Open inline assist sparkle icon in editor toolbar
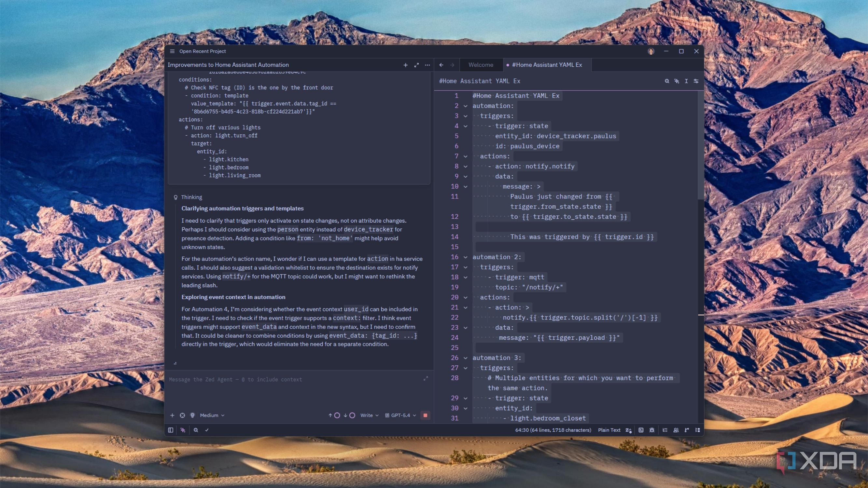The width and height of the screenshot is (868, 488). tap(676, 81)
